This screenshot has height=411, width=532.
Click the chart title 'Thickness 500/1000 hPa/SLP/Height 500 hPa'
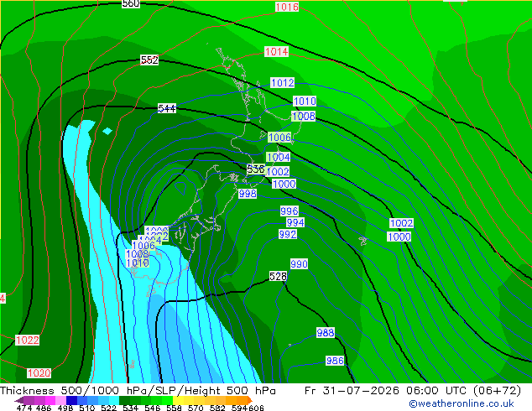(x=138, y=391)
